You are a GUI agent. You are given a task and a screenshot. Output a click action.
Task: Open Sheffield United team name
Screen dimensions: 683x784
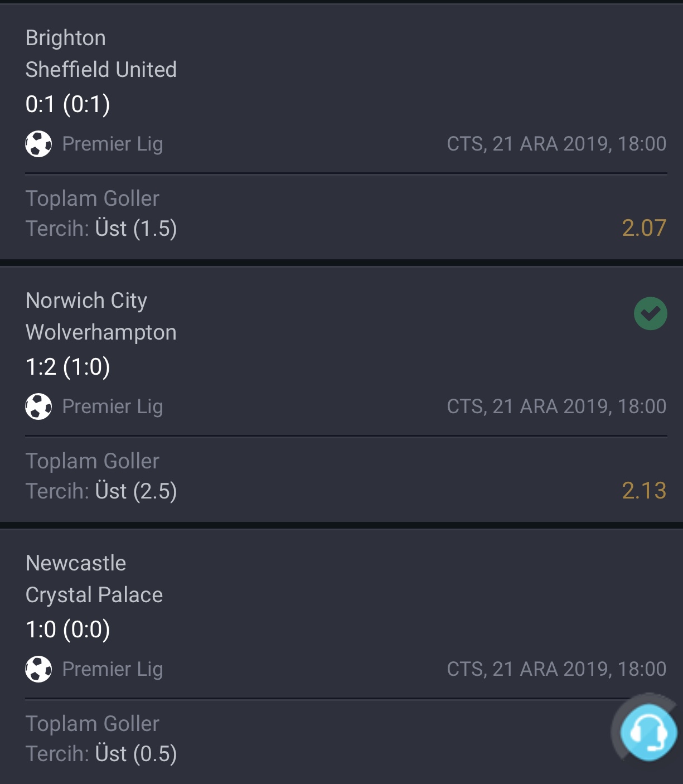(x=101, y=70)
